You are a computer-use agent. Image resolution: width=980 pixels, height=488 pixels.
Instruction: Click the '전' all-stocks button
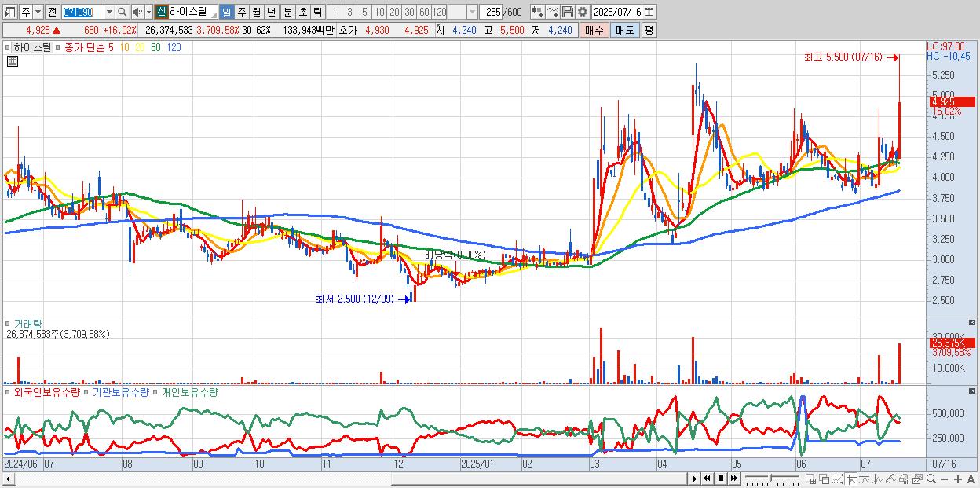(52, 12)
